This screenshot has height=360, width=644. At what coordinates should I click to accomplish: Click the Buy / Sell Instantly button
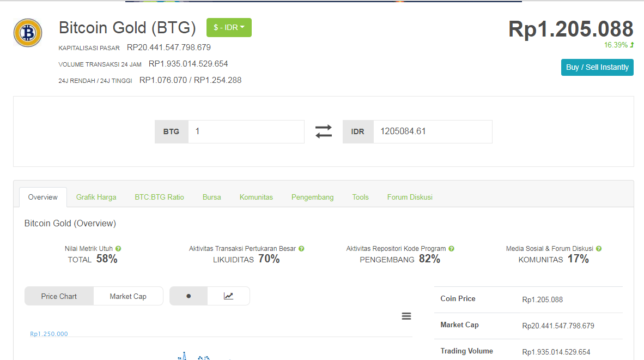click(x=597, y=68)
